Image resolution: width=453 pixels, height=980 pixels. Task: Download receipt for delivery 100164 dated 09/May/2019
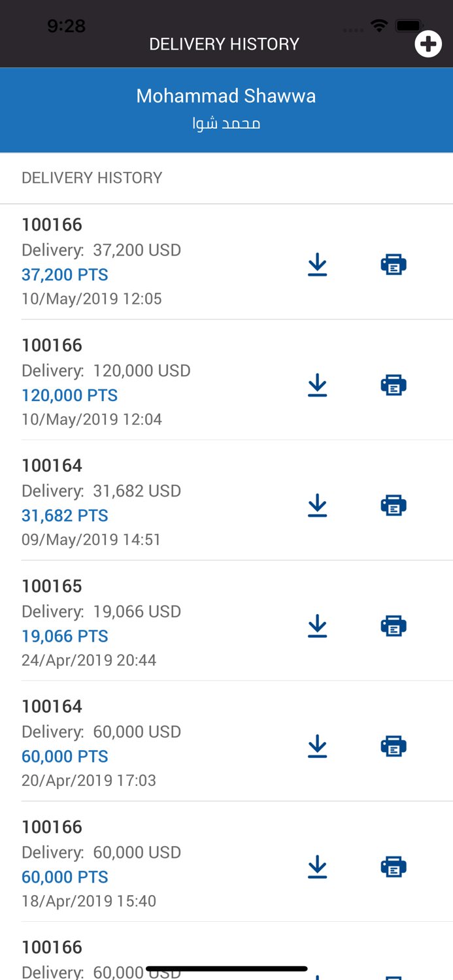[318, 504]
